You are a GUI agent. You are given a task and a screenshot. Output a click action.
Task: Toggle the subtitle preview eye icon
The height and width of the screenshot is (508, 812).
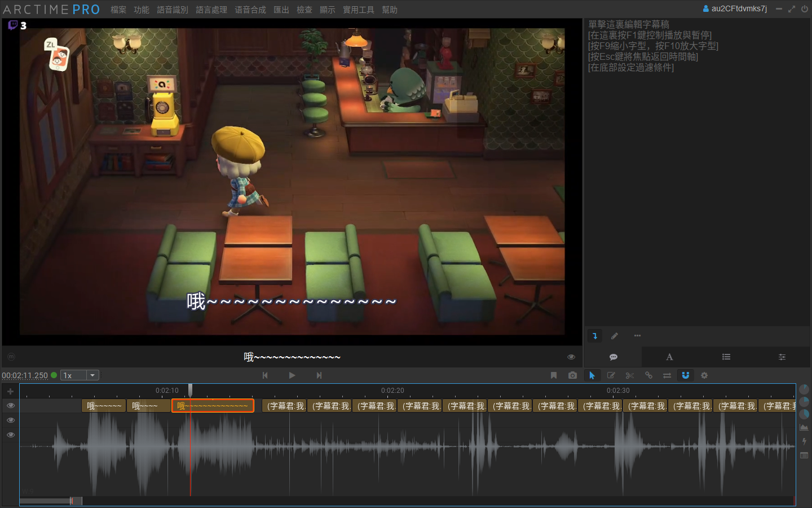pyautogui.click(x=571, y=357)
